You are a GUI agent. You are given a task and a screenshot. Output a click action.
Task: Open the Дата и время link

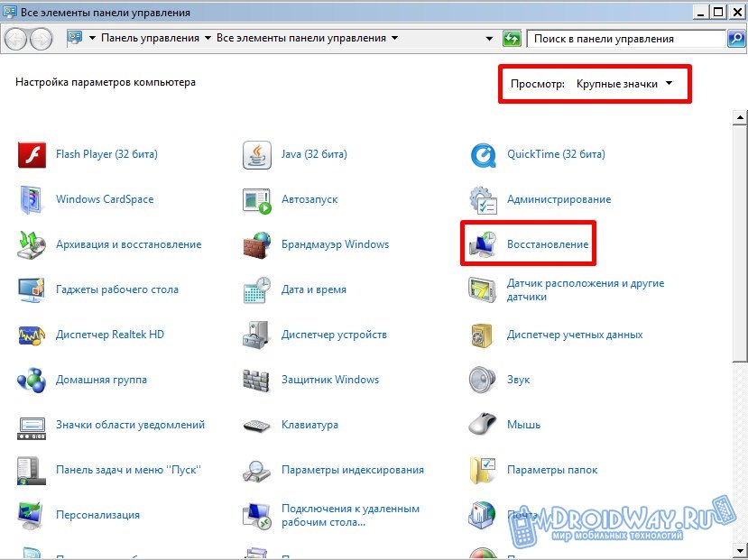click(313, 289)
